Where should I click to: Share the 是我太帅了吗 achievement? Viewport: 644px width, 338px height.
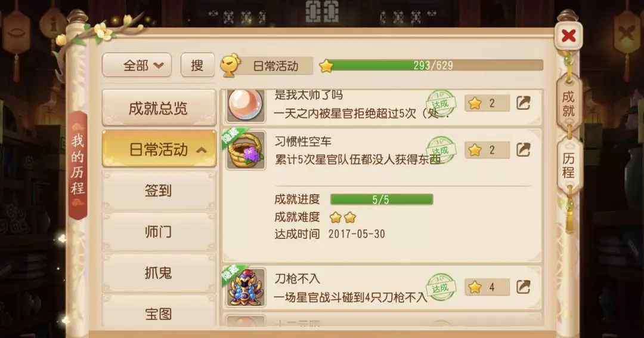[x=523, y=103]
